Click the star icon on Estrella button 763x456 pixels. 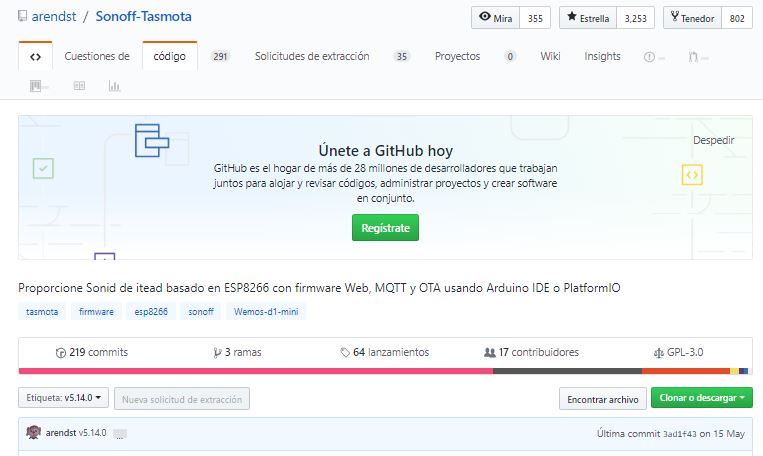pos(572,17)
